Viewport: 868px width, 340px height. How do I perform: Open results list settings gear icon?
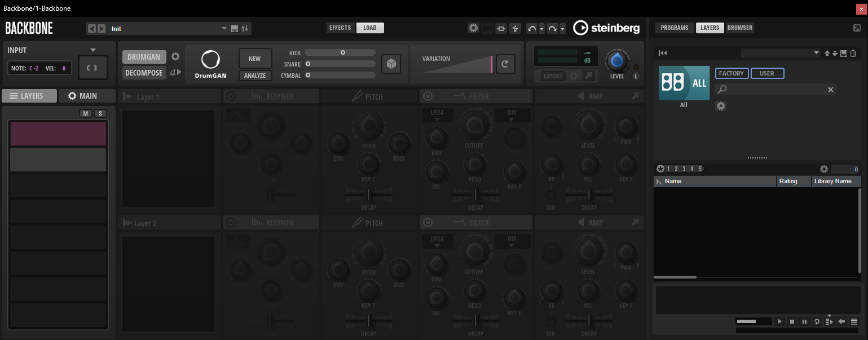coord(824,169)
